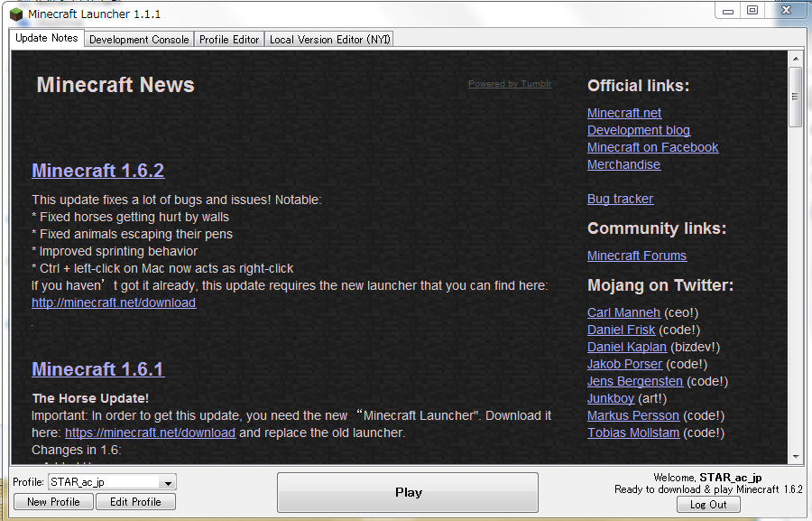Open the Minecraft Forums community link
812x521 pixels.
pyautogui.click(x=637, y=256)
